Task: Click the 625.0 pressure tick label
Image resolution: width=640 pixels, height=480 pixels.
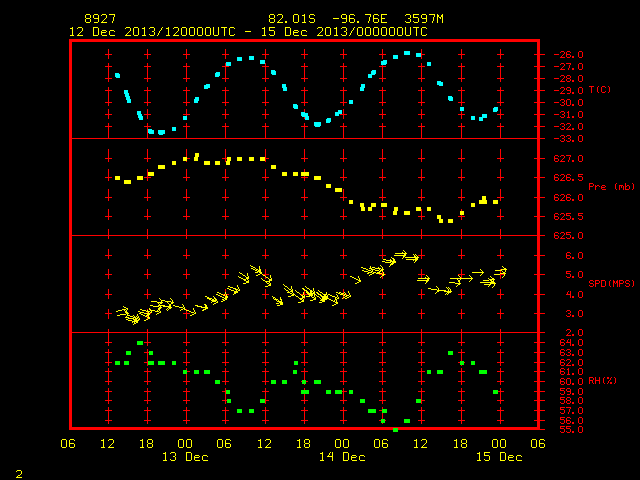Action: [568, 236]
